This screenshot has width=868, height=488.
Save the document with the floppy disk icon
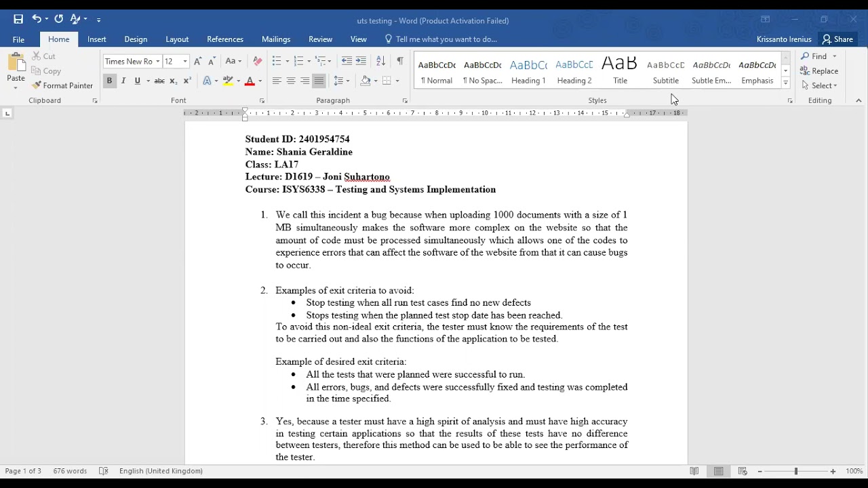pos(18,19)
